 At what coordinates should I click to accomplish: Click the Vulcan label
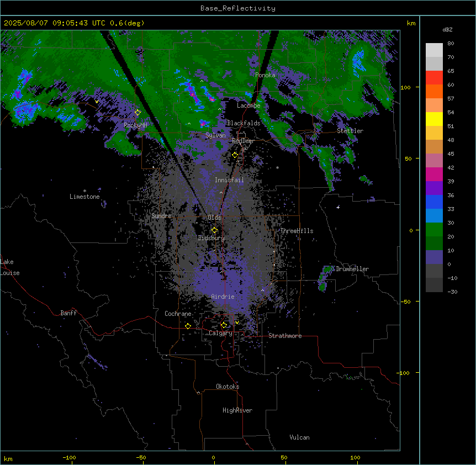click(300, 437)
